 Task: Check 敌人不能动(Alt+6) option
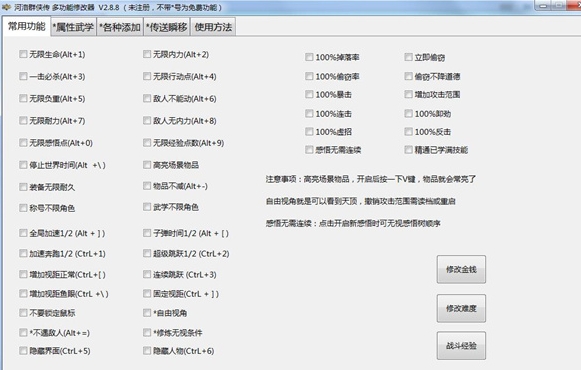[x=147, y=99]
